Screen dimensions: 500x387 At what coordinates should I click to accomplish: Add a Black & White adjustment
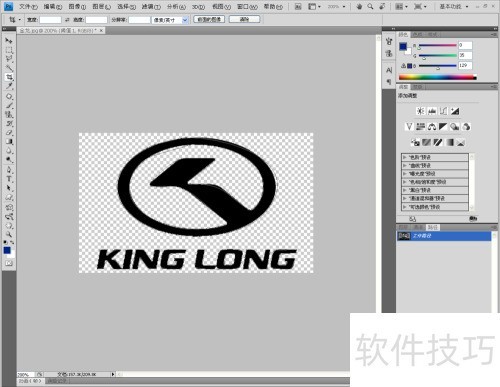click(443, 127)
